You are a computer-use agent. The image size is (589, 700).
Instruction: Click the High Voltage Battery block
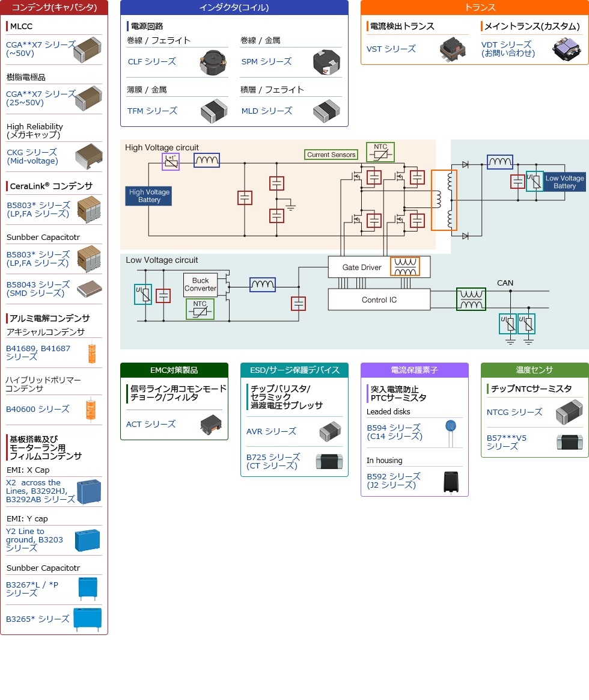coord(149,196)
